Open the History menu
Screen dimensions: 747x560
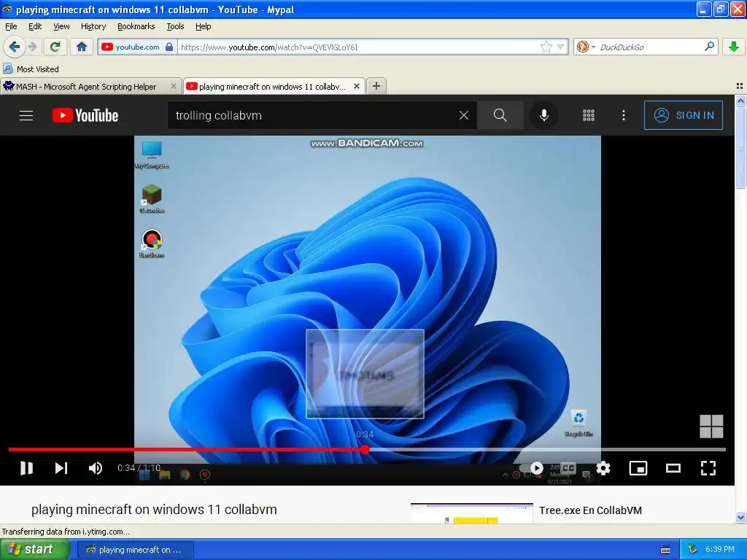pos(93,26)
